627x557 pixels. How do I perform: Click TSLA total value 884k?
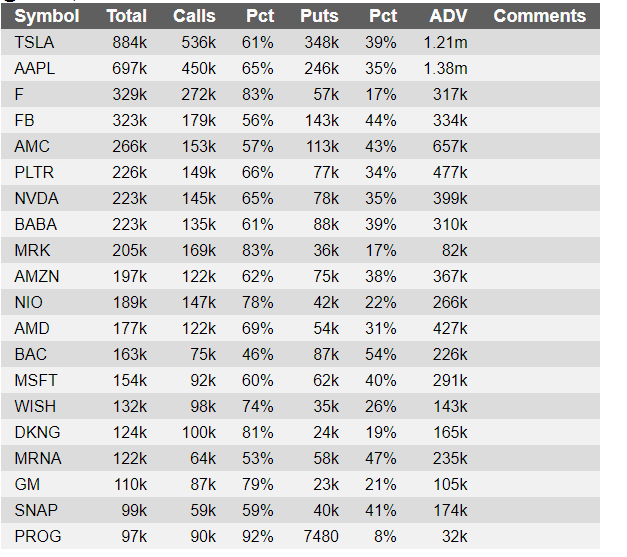coord(130,42)
